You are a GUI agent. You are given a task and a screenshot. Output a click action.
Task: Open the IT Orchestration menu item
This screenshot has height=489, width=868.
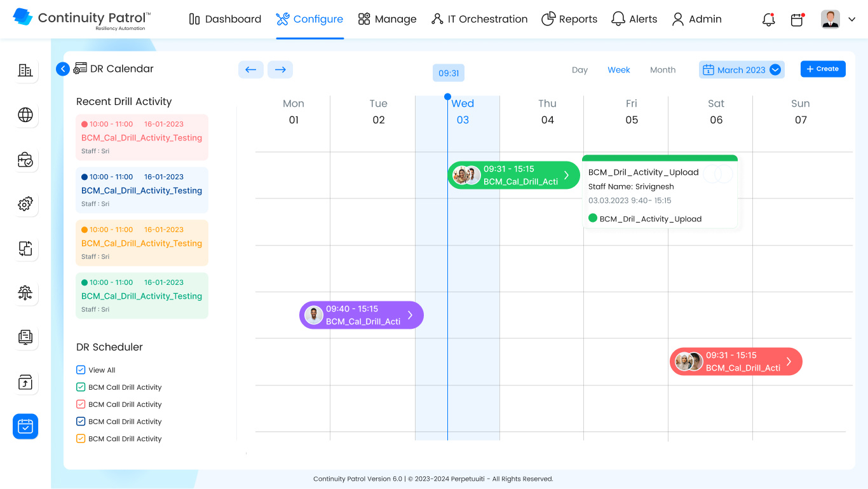point(479,19)
